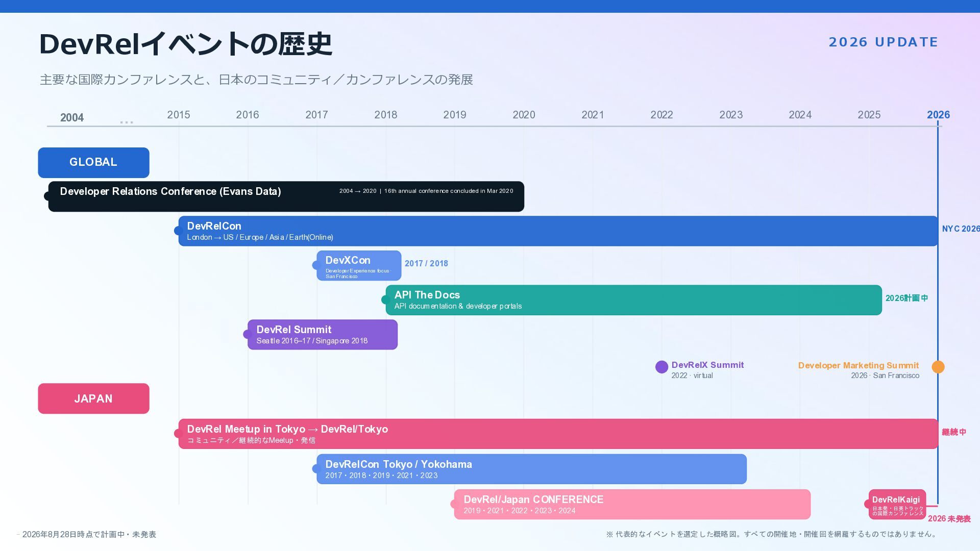This screenshot has height=551, width=980.
Task: Click the 2019 year on the axis
Action: (455, 115)
